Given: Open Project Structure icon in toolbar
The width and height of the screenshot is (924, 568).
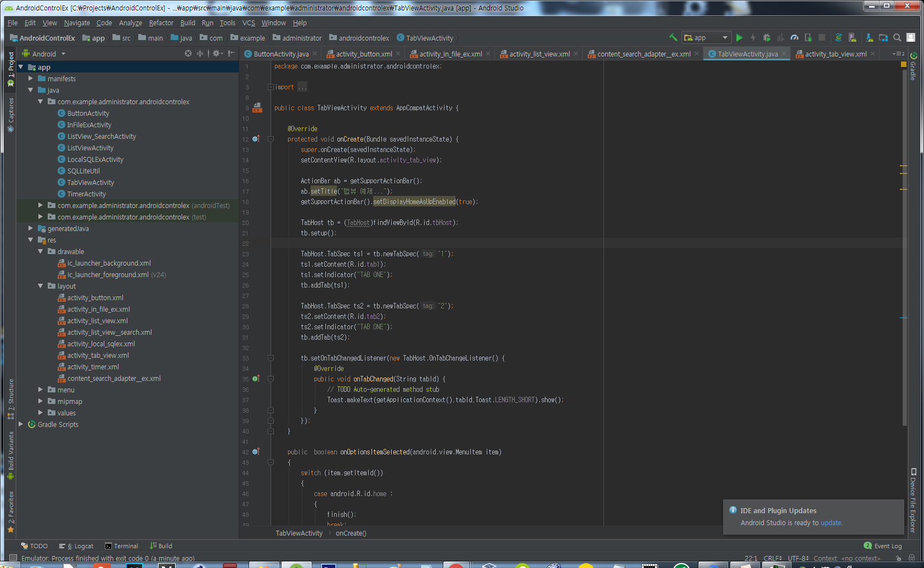Looking at the screenshot, I should click(883, 37).
